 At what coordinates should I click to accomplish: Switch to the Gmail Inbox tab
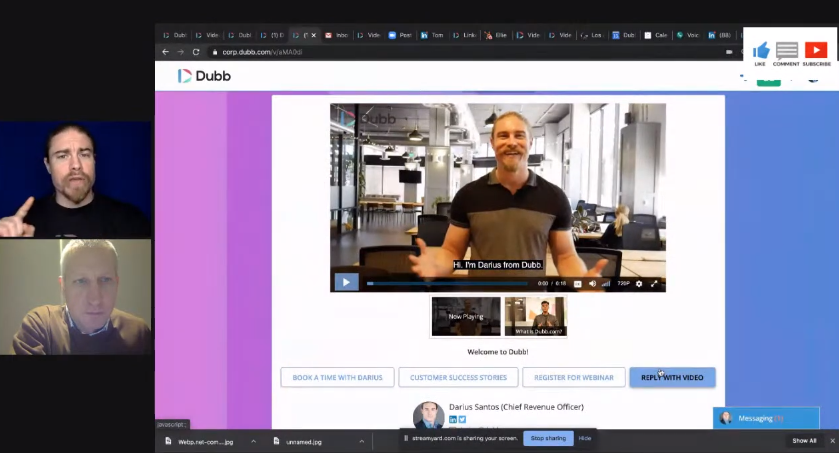pos(337,35)
